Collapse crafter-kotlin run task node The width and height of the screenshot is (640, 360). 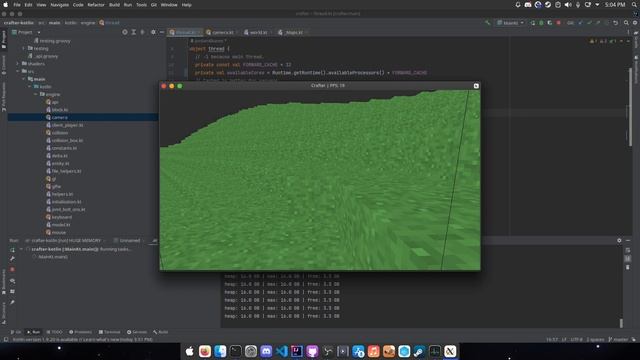[21, 249]
